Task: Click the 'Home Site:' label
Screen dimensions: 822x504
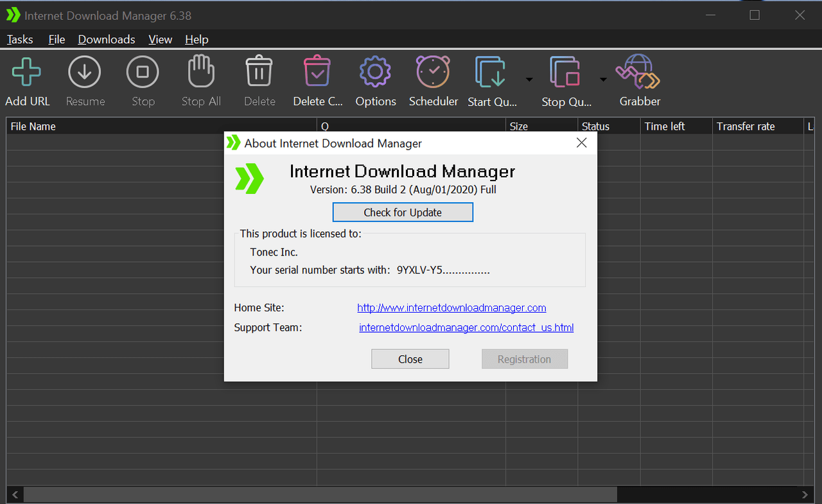Action: pyautogui.click(x=259, y=308)
